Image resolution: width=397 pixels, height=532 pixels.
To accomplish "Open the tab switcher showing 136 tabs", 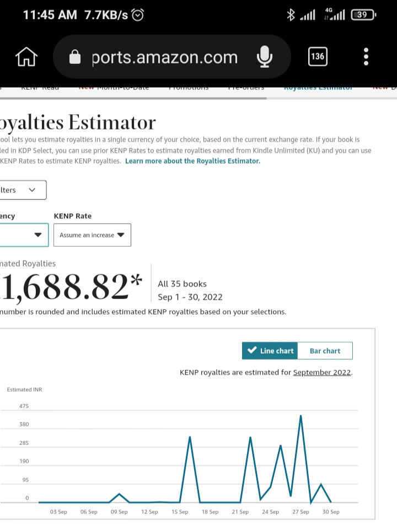I will coord(318,56).
